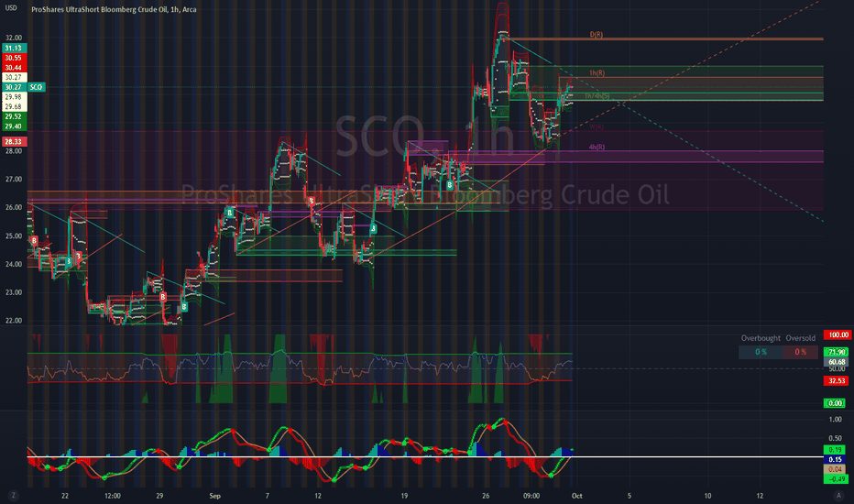Image resolution: width=854 pixels, height=504 pixels.
Task: Click the red 0 % oversold cell
Action: tap(801, 352)
